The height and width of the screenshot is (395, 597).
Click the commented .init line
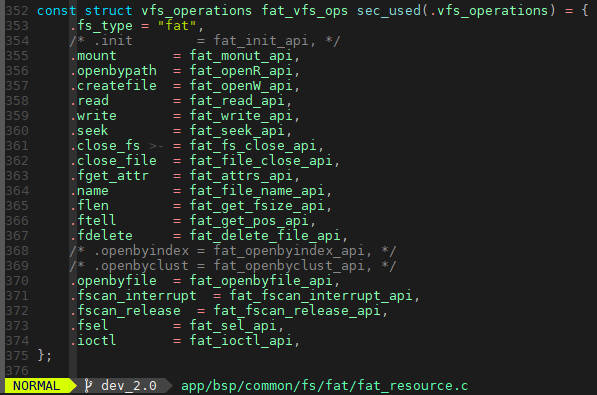[x=204, y=41]
